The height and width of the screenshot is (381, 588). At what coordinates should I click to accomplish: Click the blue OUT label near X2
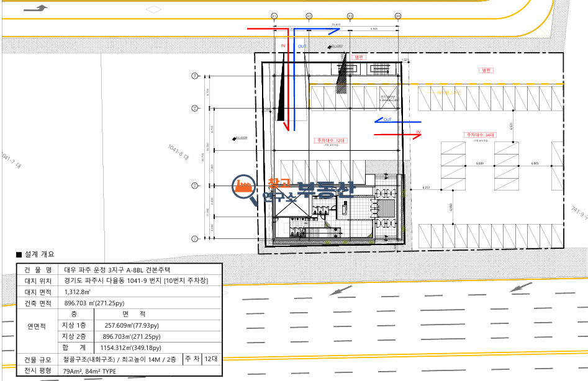point(302,47)
